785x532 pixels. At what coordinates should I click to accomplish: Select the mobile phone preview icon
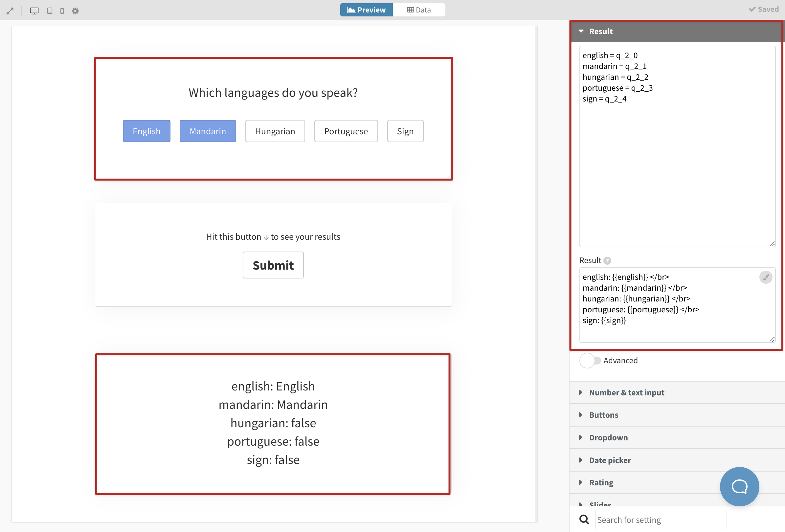coord(62,11)
